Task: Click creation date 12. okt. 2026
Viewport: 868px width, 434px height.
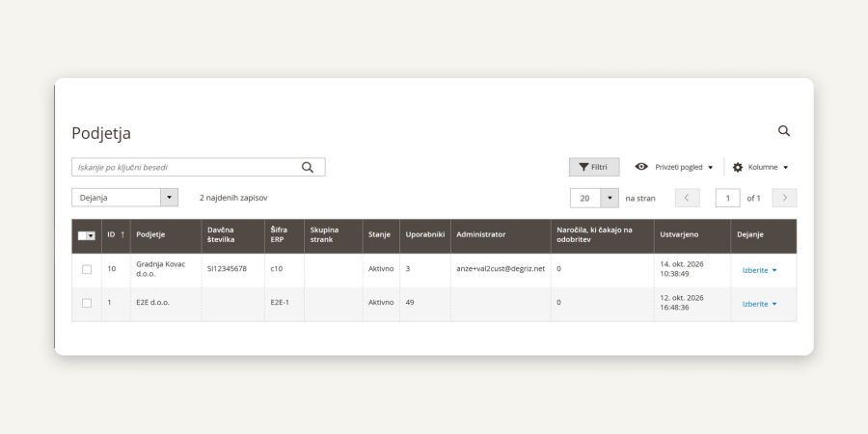Action: pos(682,298)
